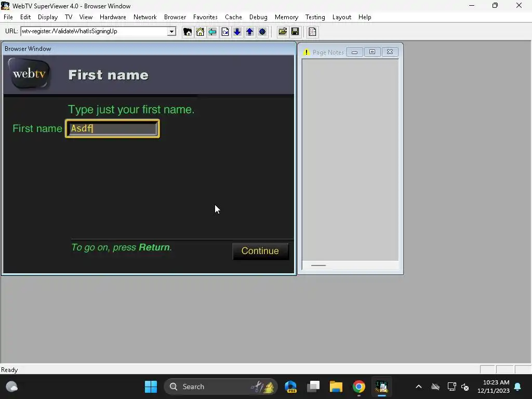Open the Testing menu
This screenshot has width=532, height=399.
point(315,17)
